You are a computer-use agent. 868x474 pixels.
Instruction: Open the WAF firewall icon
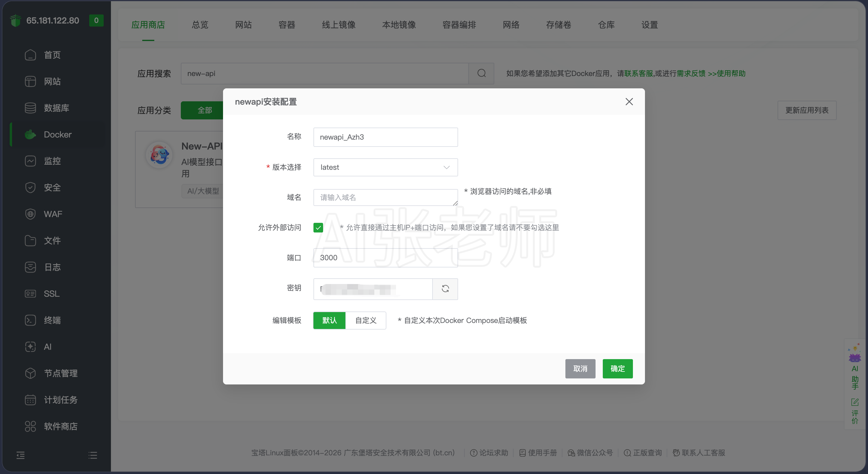click(x=30, y=214)
